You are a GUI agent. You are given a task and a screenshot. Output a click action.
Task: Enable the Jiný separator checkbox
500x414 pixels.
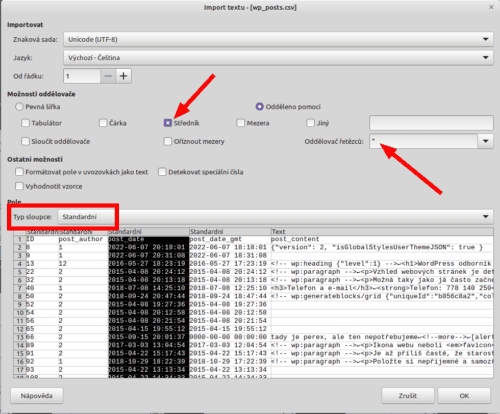pos(310,123)
